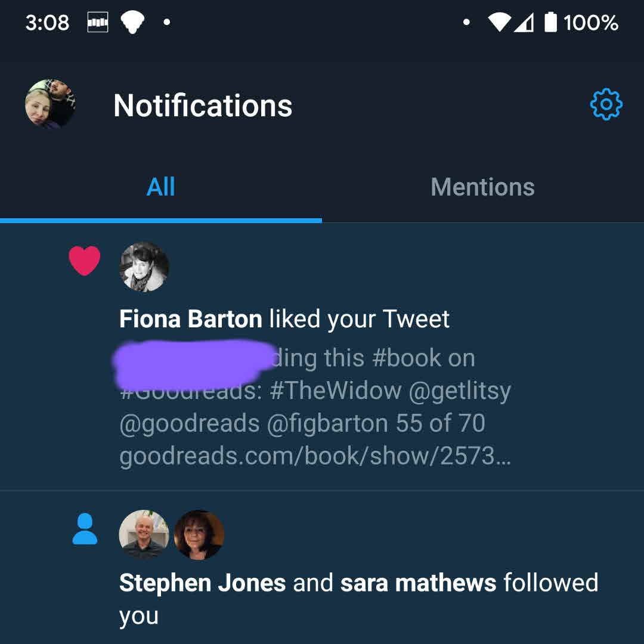Open Stephen Jones's name link
The width and height of the screenshot is (644, 644).
[x=202, y=583]
